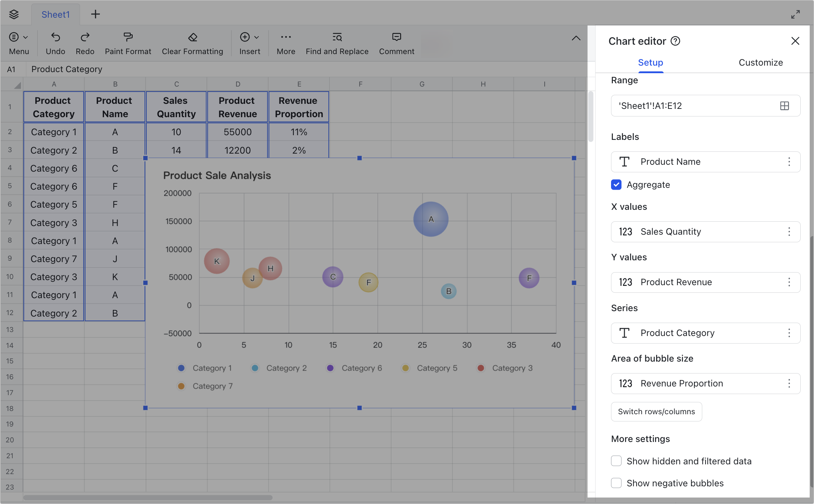Uncheck the Aggregate checkbox
The width and height of the screenshot is (814, 504).
point(616,185)
